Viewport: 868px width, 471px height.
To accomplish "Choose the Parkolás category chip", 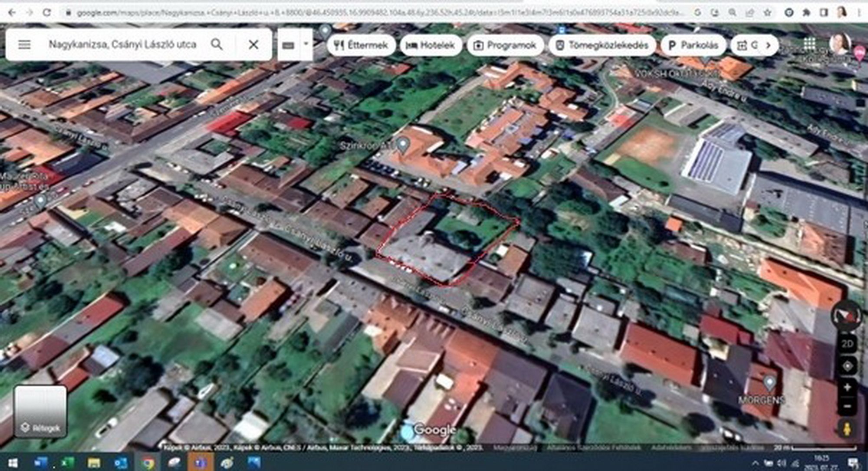I will pyautogui.click(x=693, y=45).
